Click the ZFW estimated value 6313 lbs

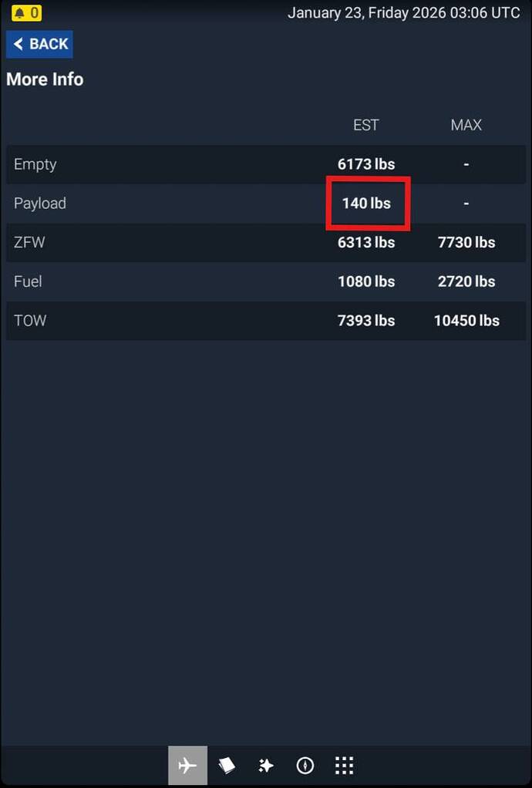point(366,242)
